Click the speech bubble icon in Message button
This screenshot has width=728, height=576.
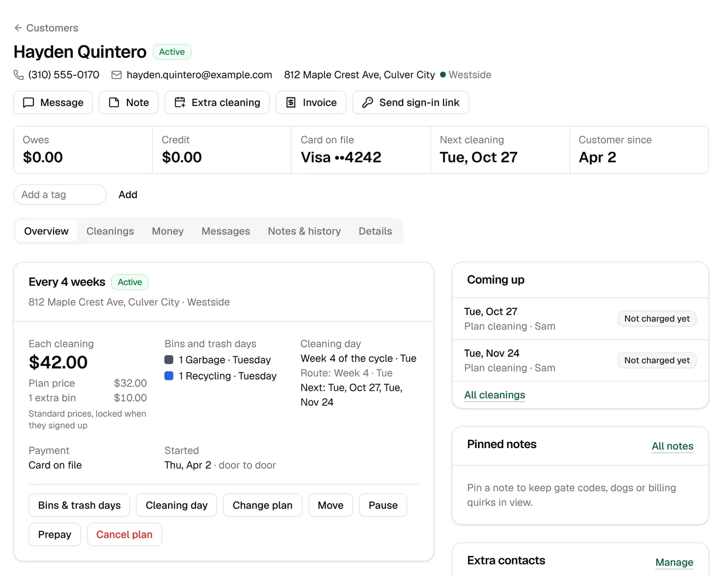tap(29, 102)
